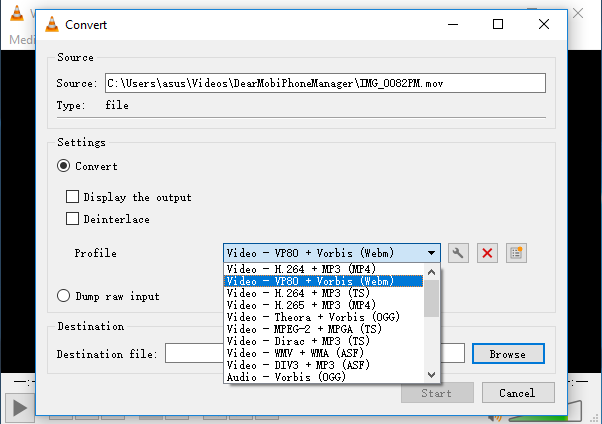The width and height of the screenshot is (602, 424).
Task: Choose Audio - Vorbis (OGG) profile
Action: pyautogui.click(x=324, y=377)
